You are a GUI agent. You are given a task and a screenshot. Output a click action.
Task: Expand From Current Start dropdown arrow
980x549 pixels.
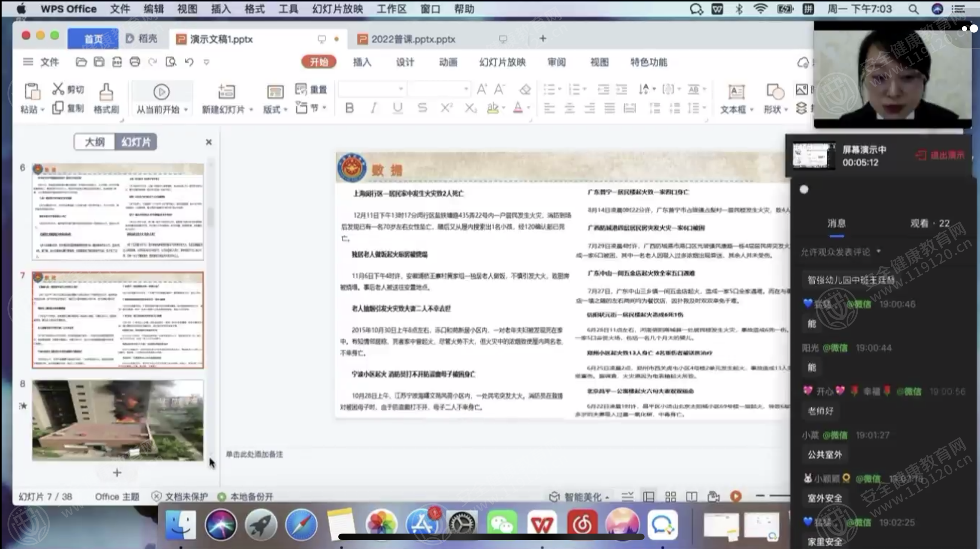pyautogui.click(x=186, y=110)
